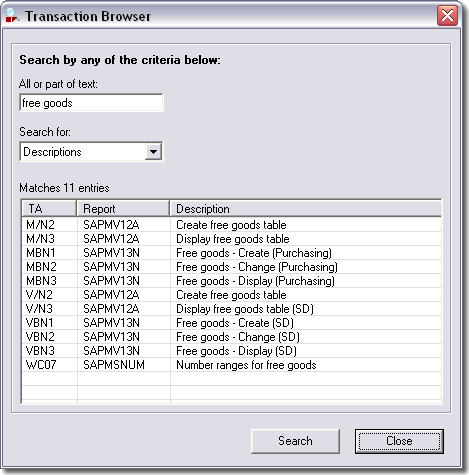Sort by the Report column header
Image resolution: width=469 pixels, height=475 pixels.
click(123, 209)
